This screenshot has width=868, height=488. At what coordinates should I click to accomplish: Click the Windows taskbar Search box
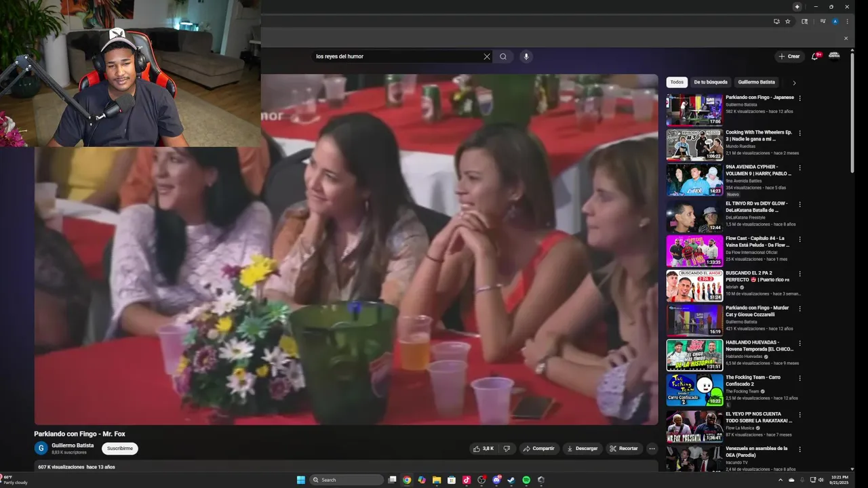[x=347, y=480]
